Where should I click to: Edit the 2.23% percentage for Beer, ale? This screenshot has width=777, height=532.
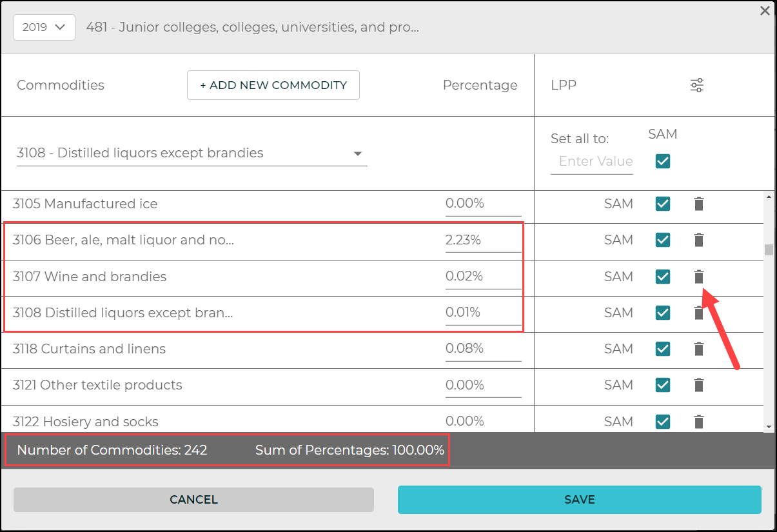pos(484,241)
